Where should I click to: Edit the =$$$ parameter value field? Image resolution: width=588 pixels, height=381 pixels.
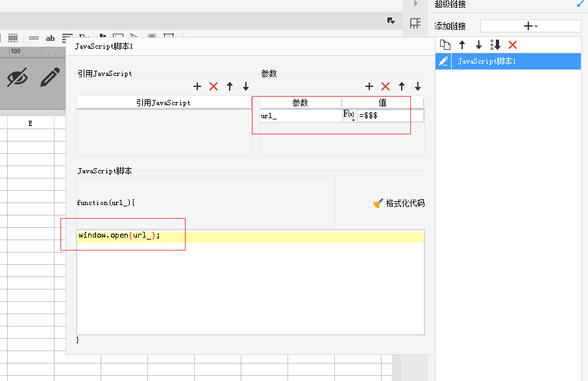coord(390,116)
